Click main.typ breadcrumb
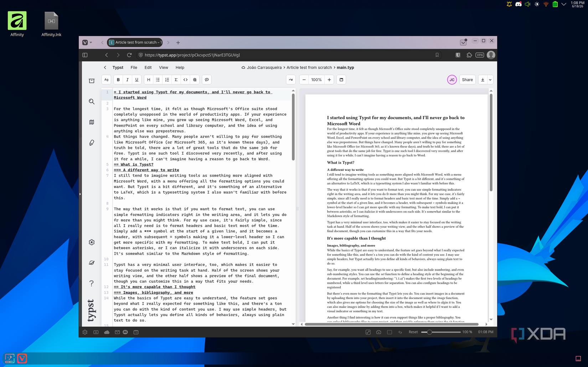Image resolution: width=588 pixels, height=367 pixels. [x=345, y=67]
